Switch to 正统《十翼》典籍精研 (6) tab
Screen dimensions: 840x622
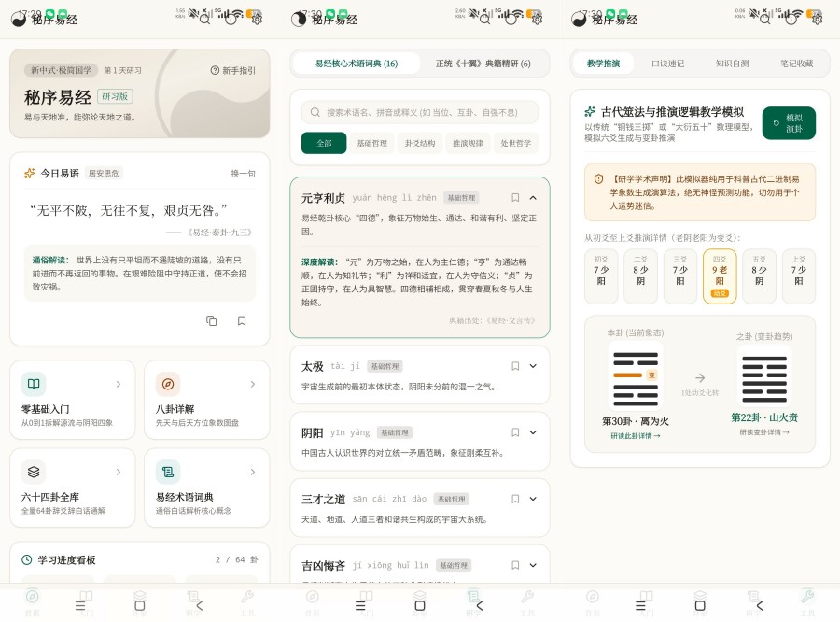pyautogui.click(x=483, y=64)
